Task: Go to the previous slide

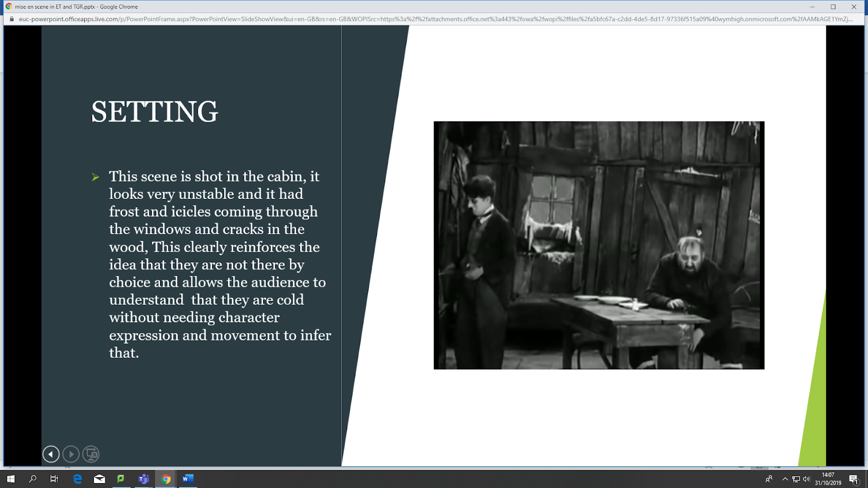Action: pos(51,454)
